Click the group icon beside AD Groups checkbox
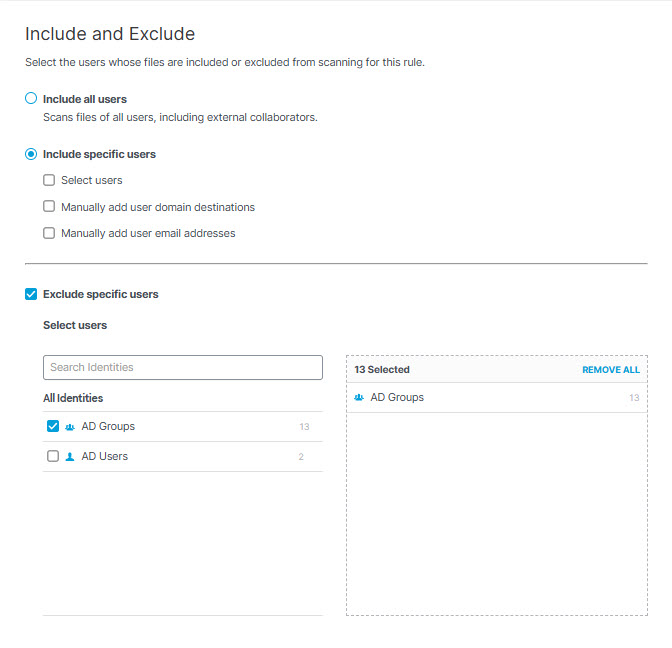The width and height of the screenshot is (672, 648). tap(70, 427)
